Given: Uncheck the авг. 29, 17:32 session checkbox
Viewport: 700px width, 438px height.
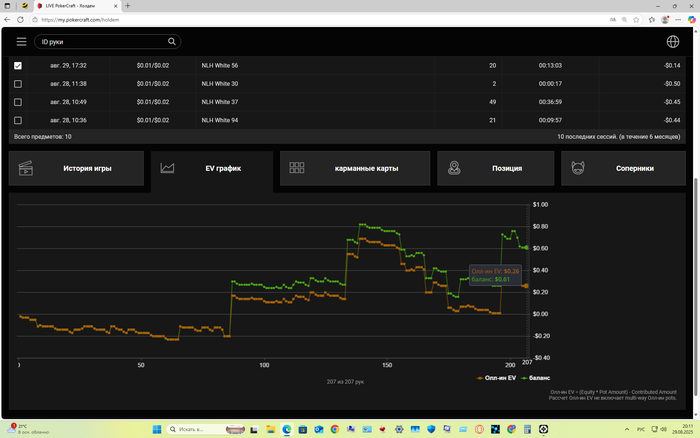Looking at the screenshot, I should pos(18,66).
